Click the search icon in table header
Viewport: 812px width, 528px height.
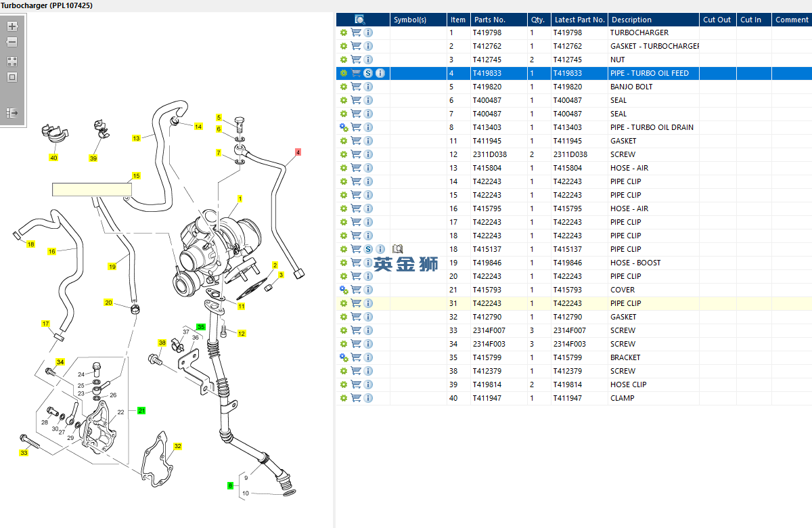pos(360,20)
